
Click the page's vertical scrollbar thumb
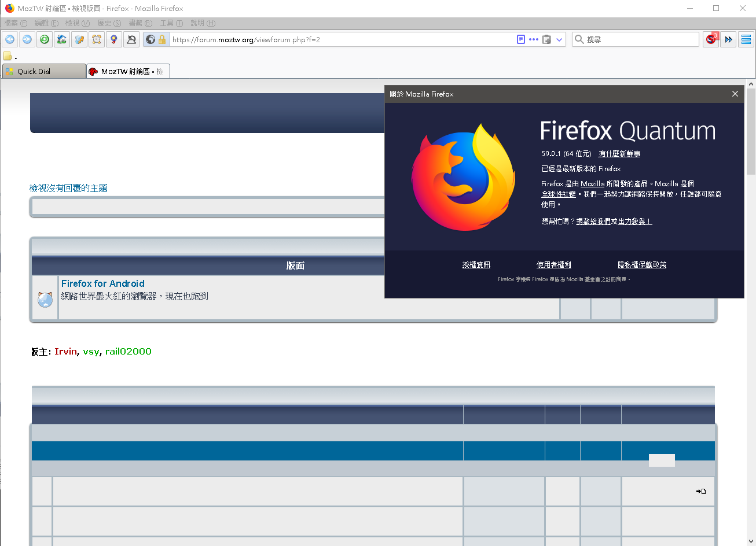(x=751, y=132)
